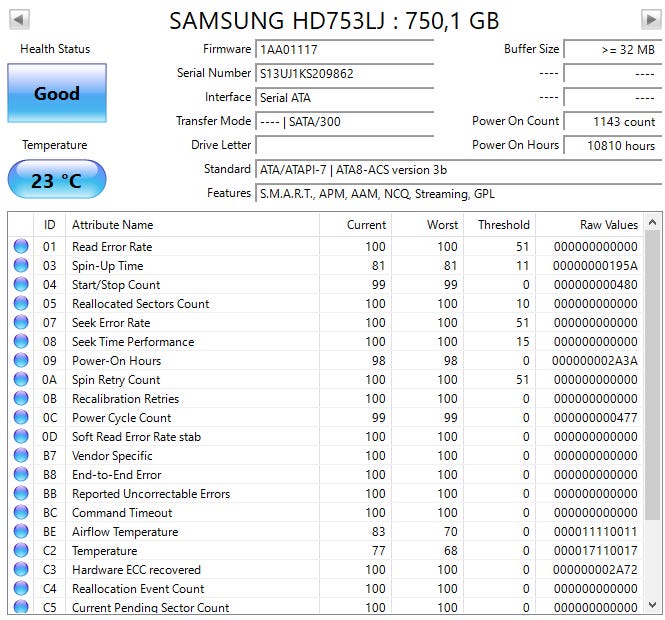Click status dot for Temperature C2 row

coord(21,550)
